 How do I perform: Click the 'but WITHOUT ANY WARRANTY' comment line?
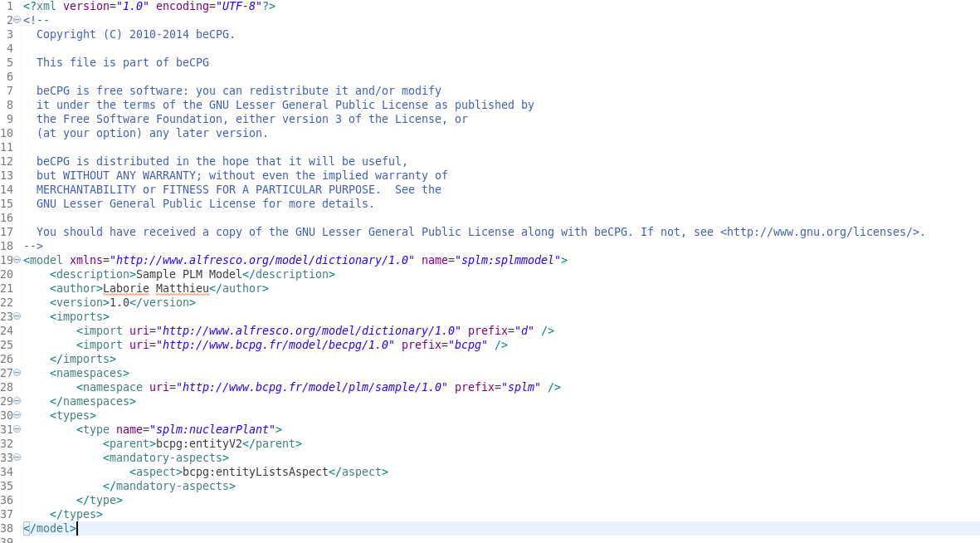click(241, 176)
